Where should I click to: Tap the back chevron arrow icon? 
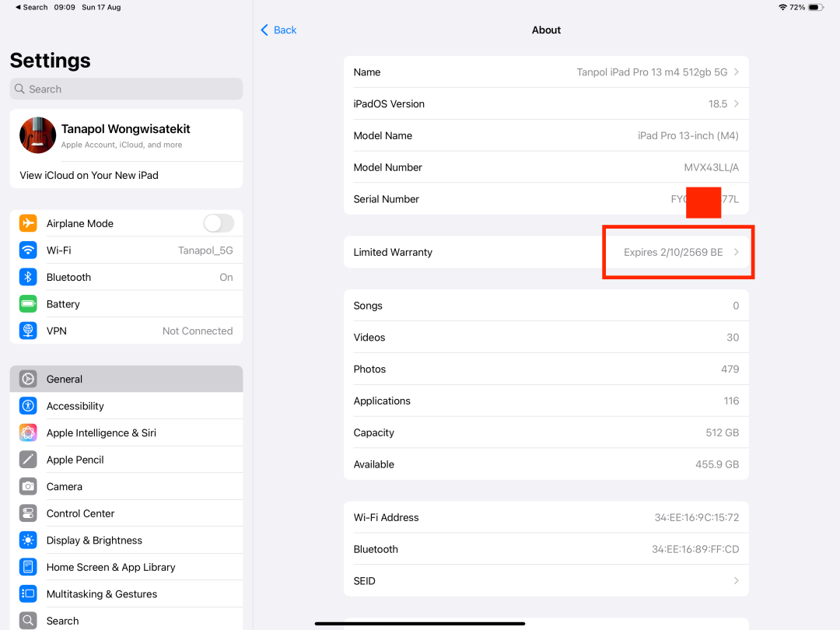click(x=264, y=30)
